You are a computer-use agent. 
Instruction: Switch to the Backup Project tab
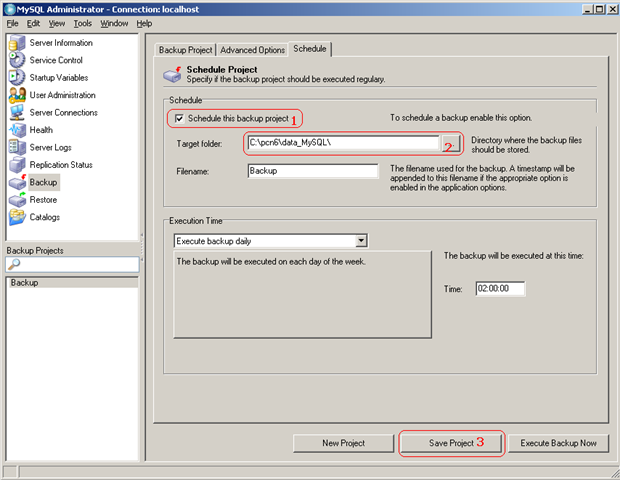click(185, 50)
